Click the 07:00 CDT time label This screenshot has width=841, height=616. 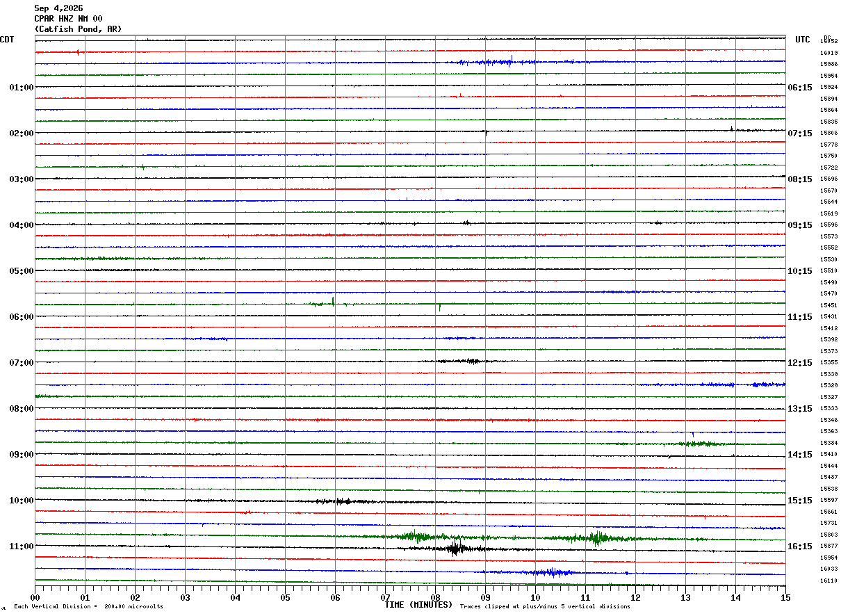[21, 363]
